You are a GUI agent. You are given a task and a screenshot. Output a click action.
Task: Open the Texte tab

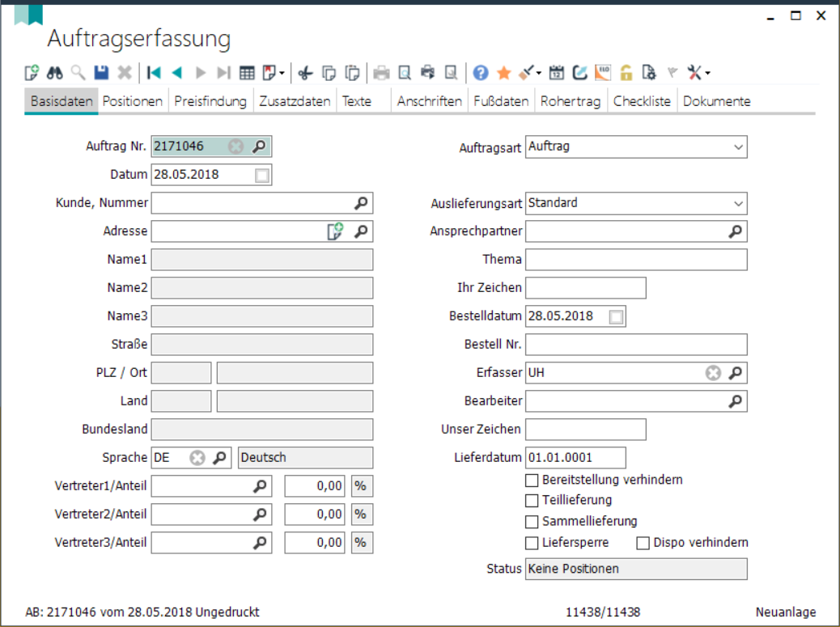[357, 101]
